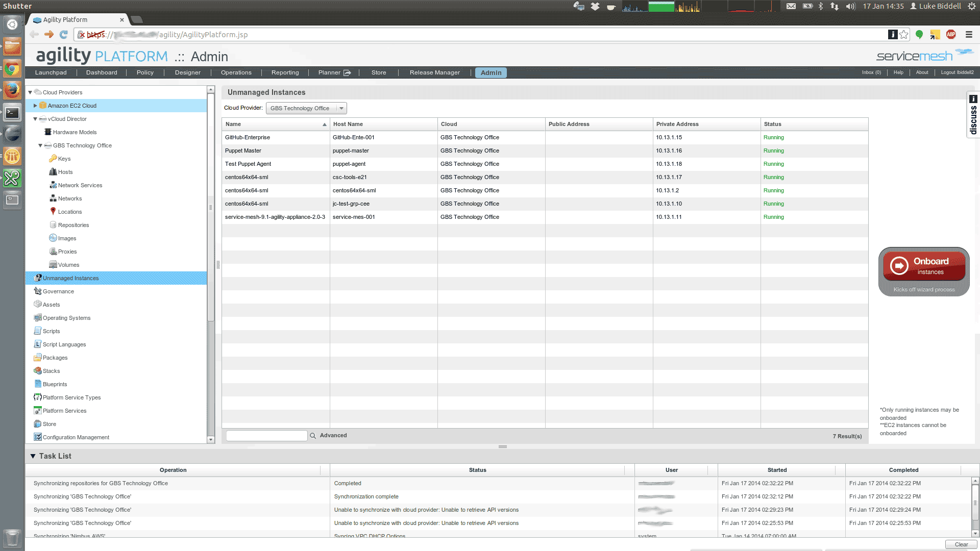Open the mail indicator in top panel
Image resolution: width=980 pixels, height=551 pixels.
pyautogui.click(x=791, y=6)
